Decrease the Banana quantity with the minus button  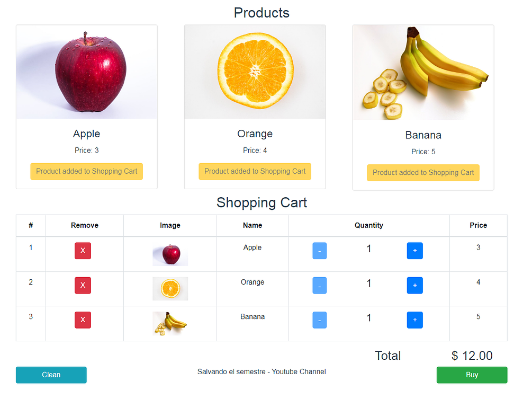click(x=319, y=320)
